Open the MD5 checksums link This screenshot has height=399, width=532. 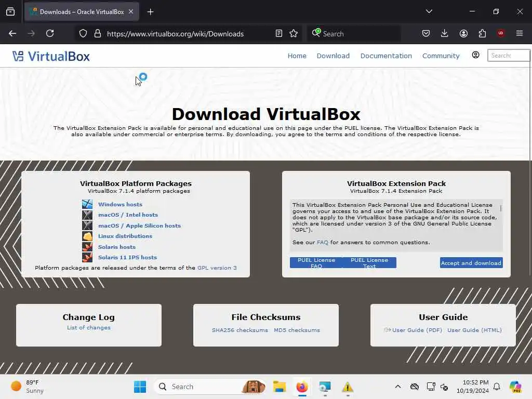tap(297, 330)
